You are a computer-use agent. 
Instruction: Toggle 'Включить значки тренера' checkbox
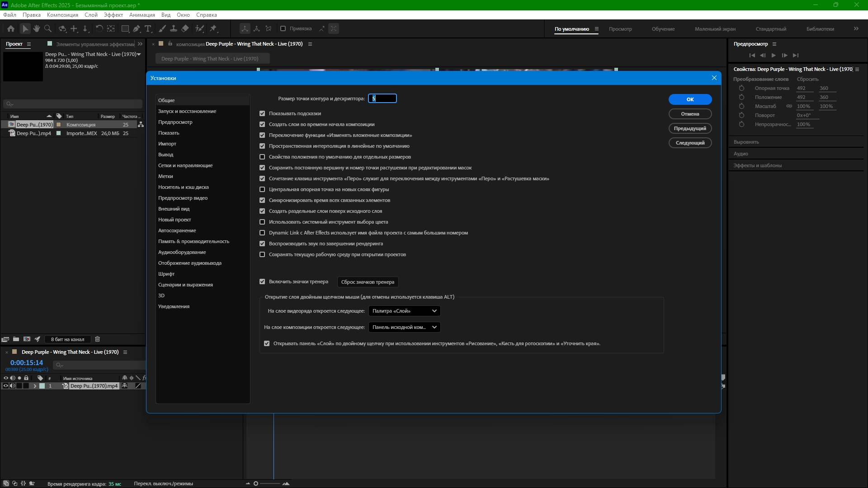262,282
